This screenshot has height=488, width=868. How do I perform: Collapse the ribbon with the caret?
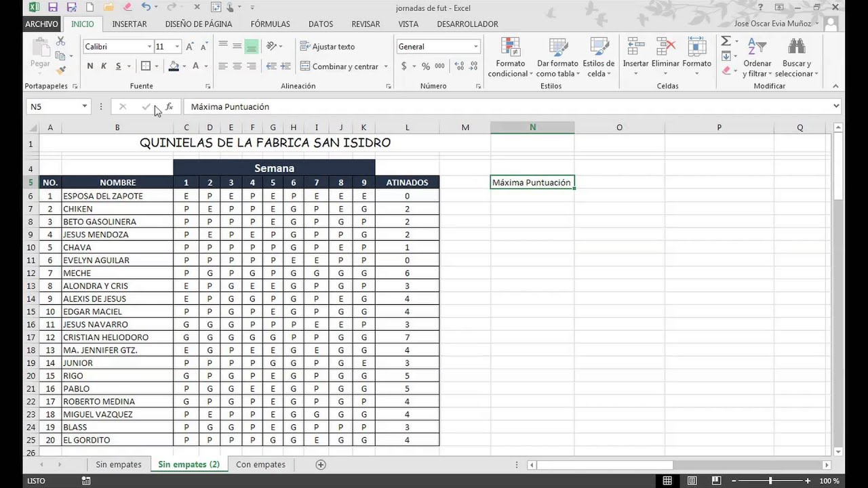tap(835, 86)
